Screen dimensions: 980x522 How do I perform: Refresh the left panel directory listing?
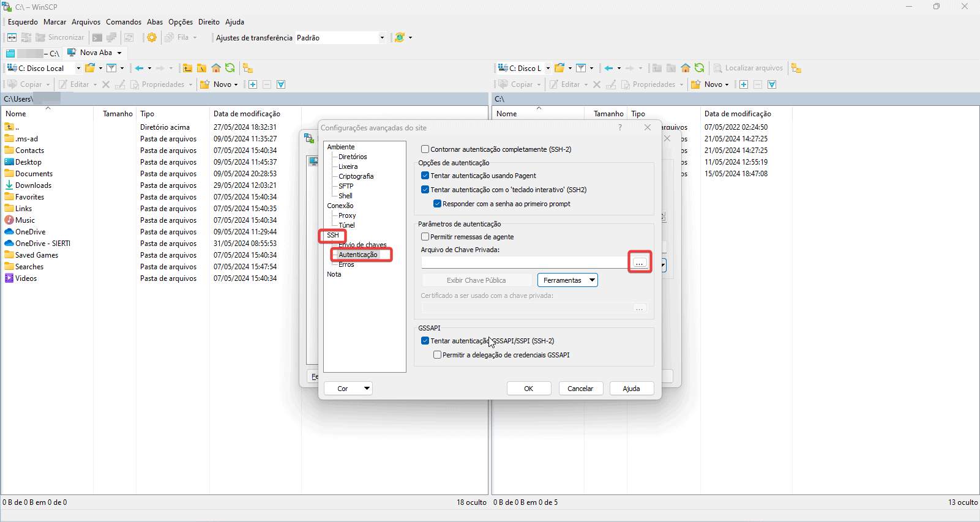(x=230, y=68)
